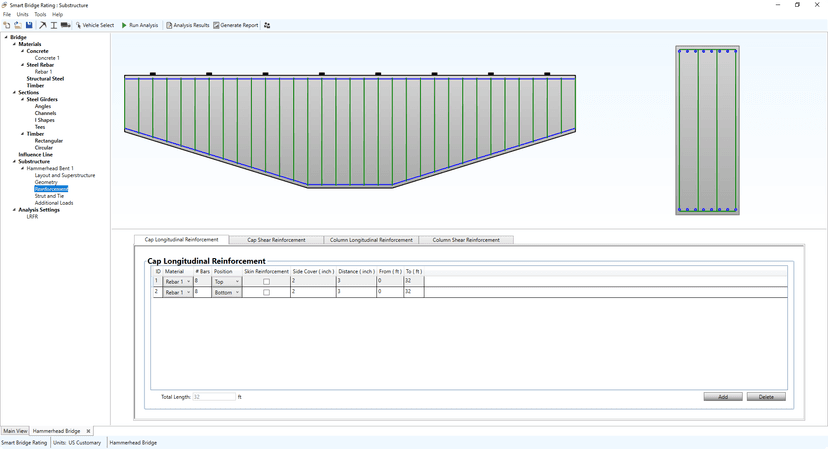Open Analysis Results from the toolbar
This screenshot has height=449, width=828.
[187, 25]
